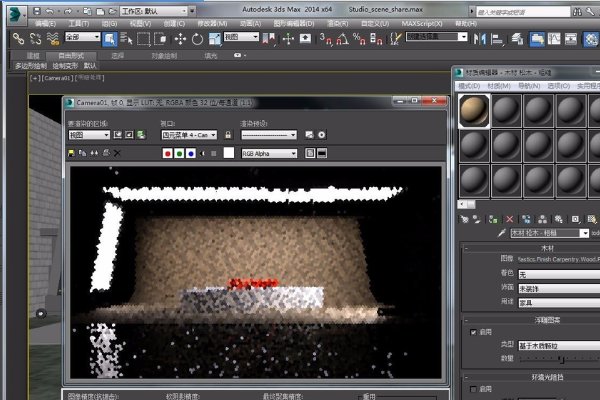Open the 要渲染的区域 area-to-render dropdown
The height and width of the screenshot is (400, 600).
pyautogui.click(x=89, y=135)
